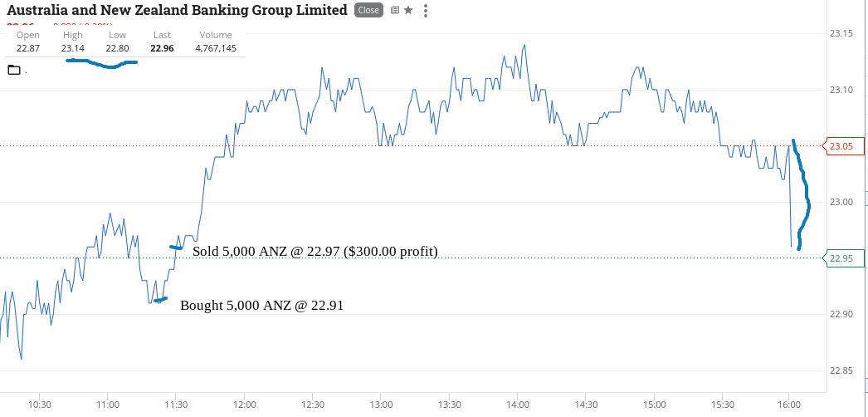The height and width of the screenshot is (417, 868).
Task: Click the Low value 22.80
Action: 117,48
